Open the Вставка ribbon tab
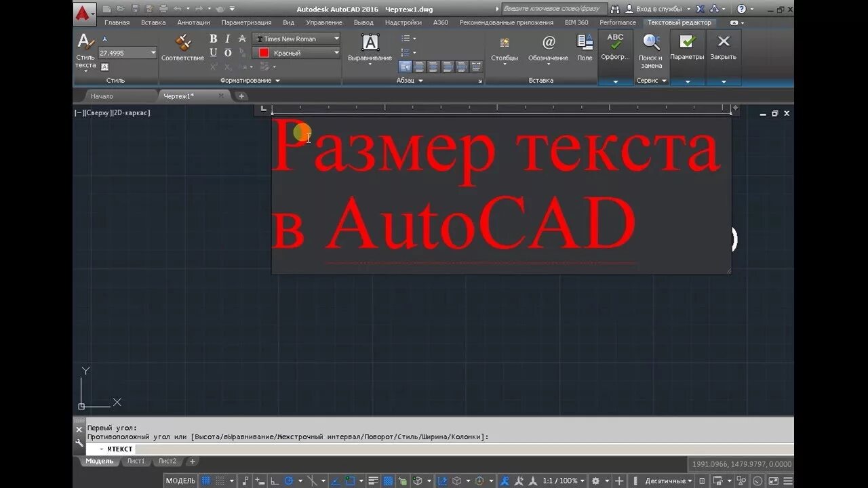This screenshot has width=868, height=488. pyautogui.click(x=153, y=22)
